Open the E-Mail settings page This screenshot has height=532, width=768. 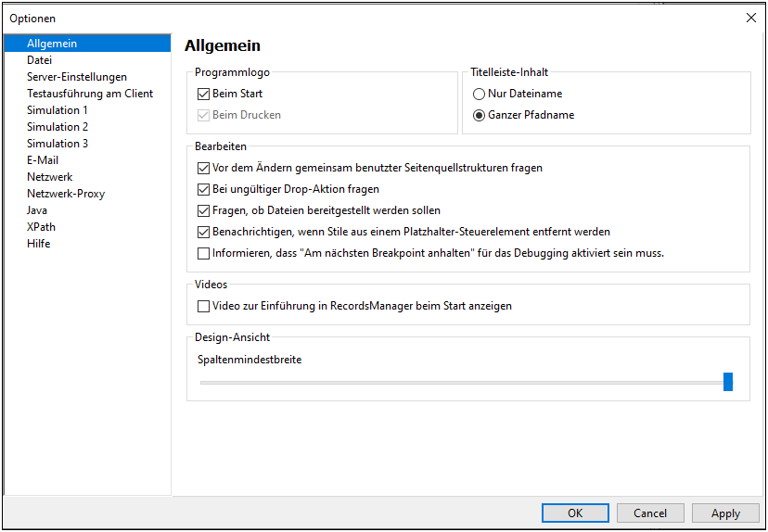[43, 160]
